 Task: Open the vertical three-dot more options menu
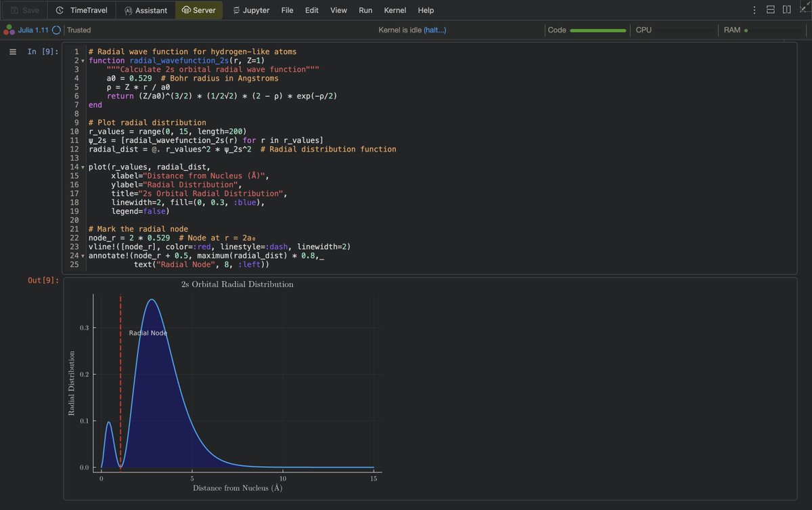754,10
